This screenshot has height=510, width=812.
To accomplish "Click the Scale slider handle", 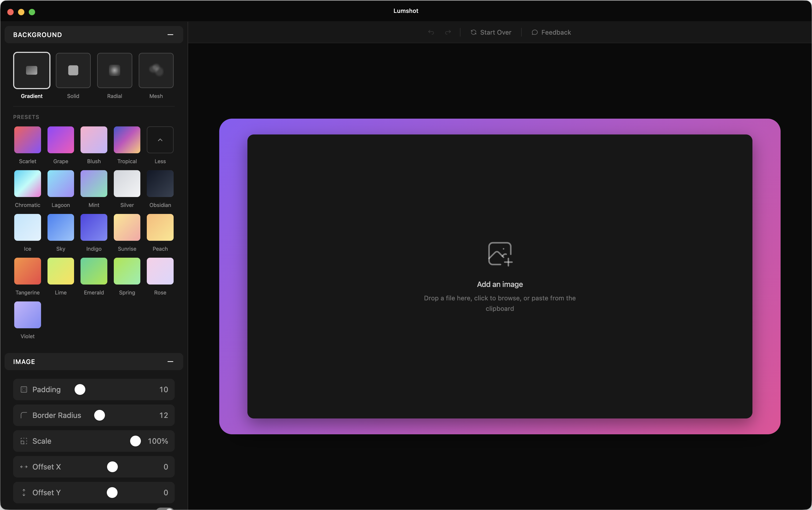I will pos(135,441).
